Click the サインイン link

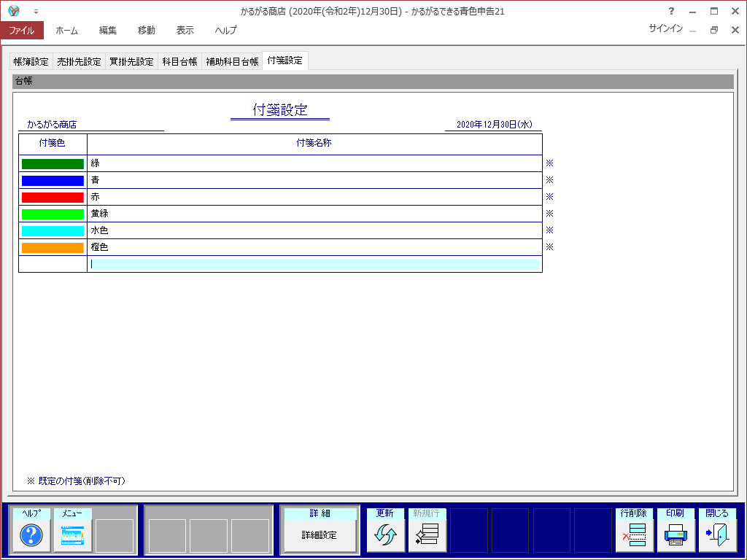tap(665, 28)
